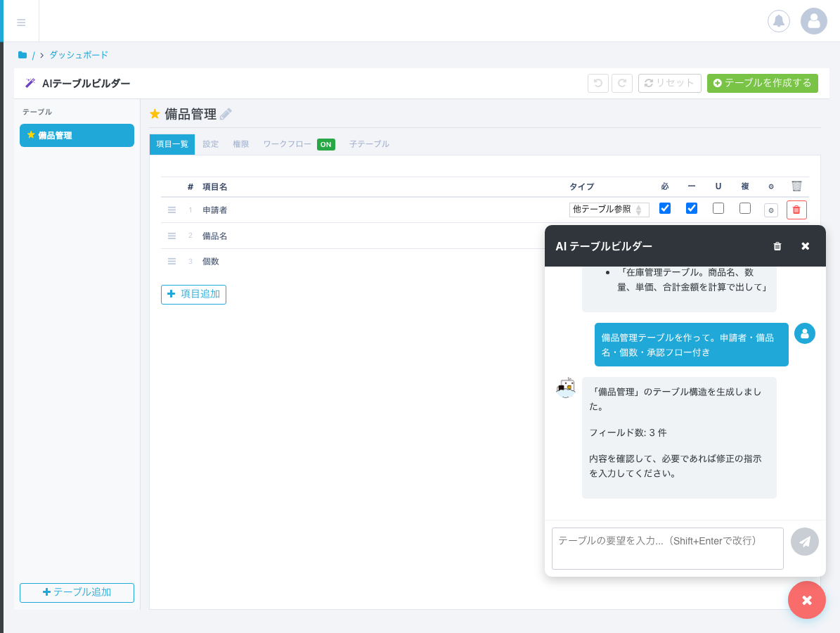Click the send message paper plane icon
Image resolution: width=840 pixels, height=633 pixels.
(805, 542)
